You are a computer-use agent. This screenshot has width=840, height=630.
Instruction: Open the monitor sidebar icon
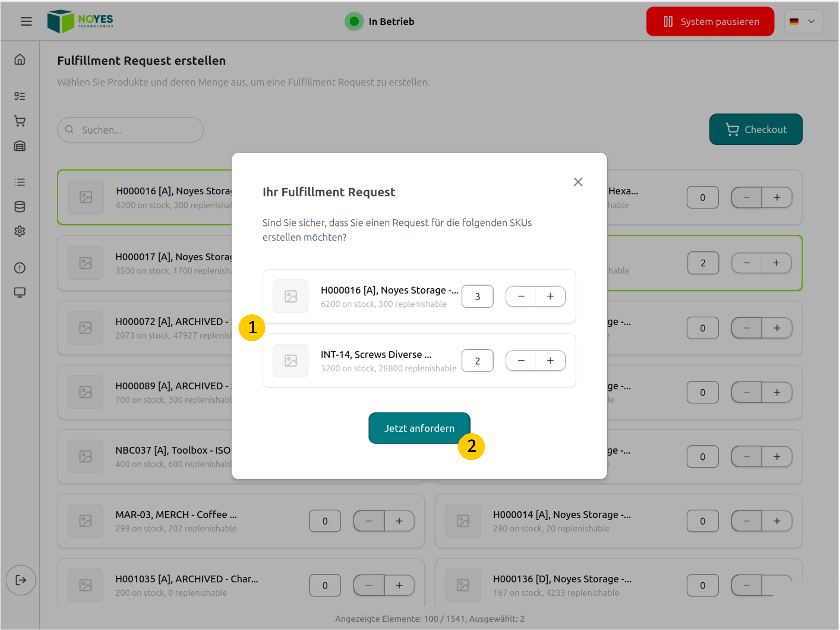(20, 293)
